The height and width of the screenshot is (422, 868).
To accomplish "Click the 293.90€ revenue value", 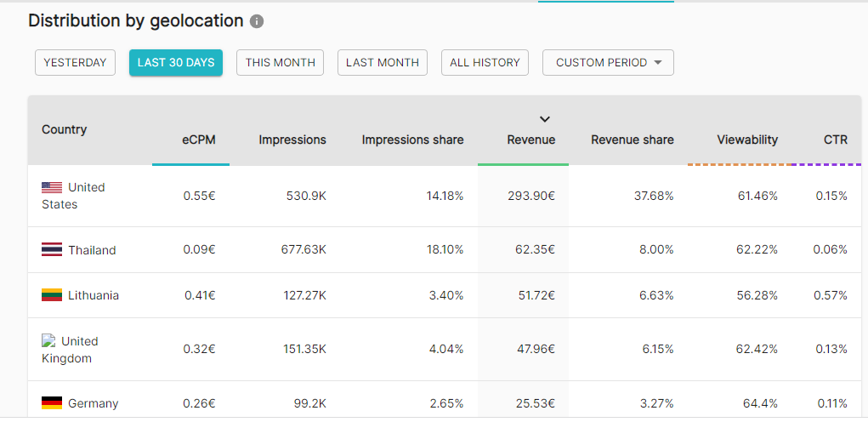I will click(531, 196).
